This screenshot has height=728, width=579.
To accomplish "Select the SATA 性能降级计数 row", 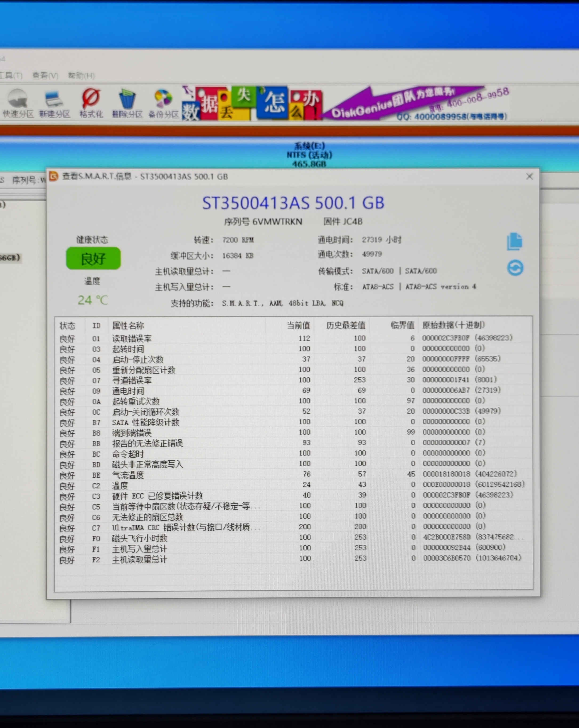I will (293, 422).
